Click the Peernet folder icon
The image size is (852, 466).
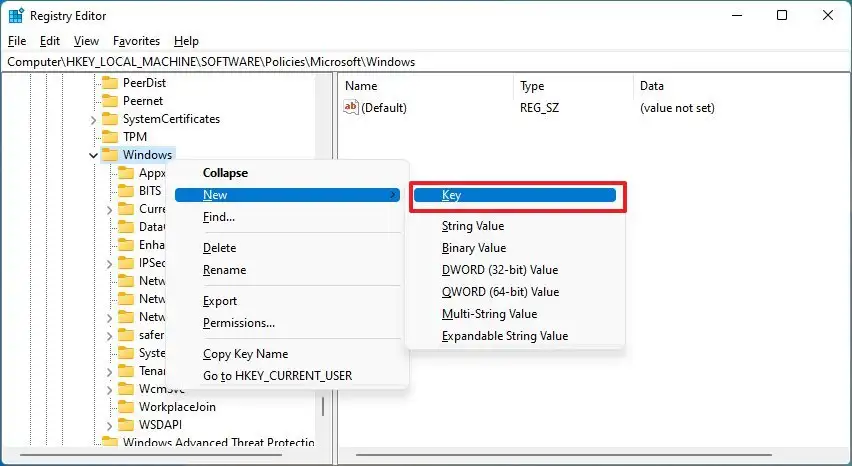(110, 101)
